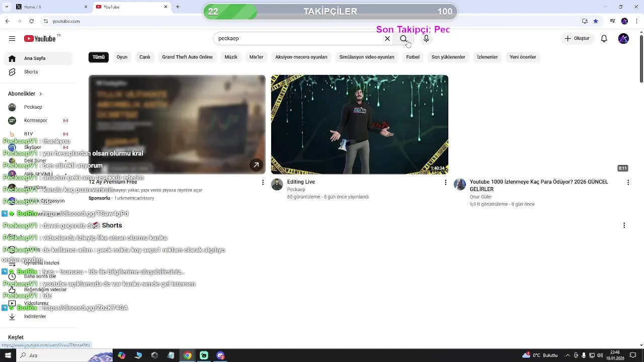
Task: Open the Editing Live video thumbnail
Action: tap(360, 125)
